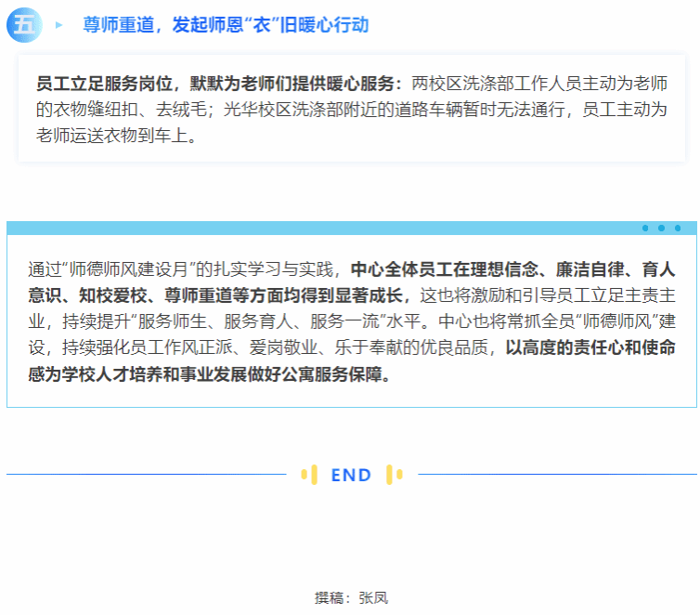This screenshot has height=615, width=700.
Task: Click bold text "意识、知校爱校、尊师重道等方面均得到显著成长"
Action: (215, 295)
